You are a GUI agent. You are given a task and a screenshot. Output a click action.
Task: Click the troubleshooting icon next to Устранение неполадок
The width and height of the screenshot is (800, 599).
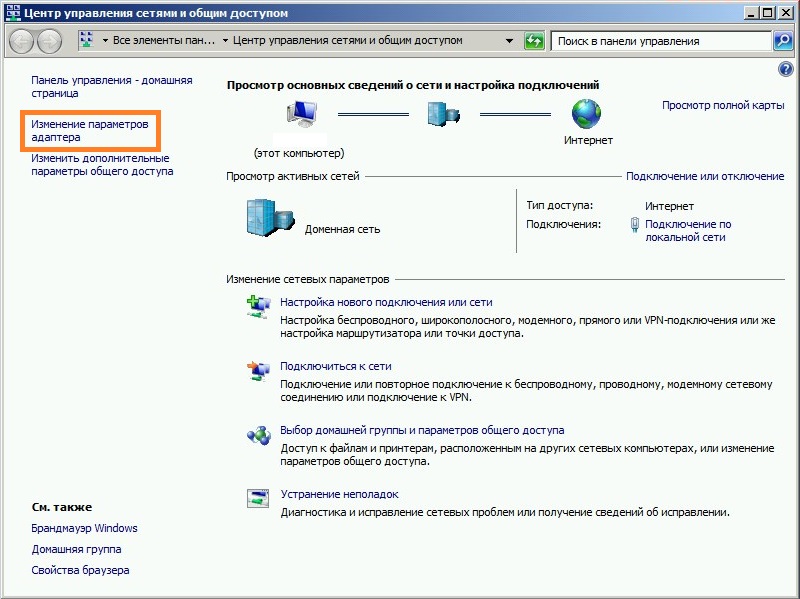click(258, 497)
